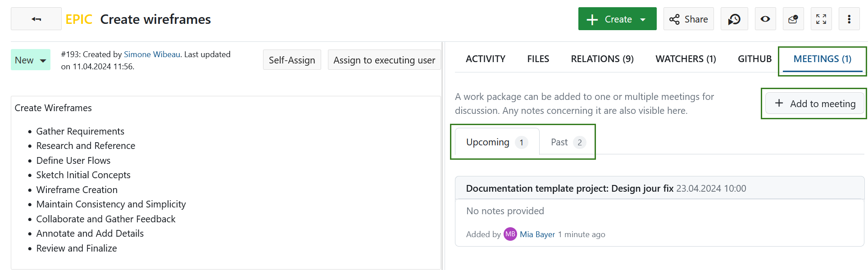Click the Share button
868x270 pixels.
tap(688, 19)
